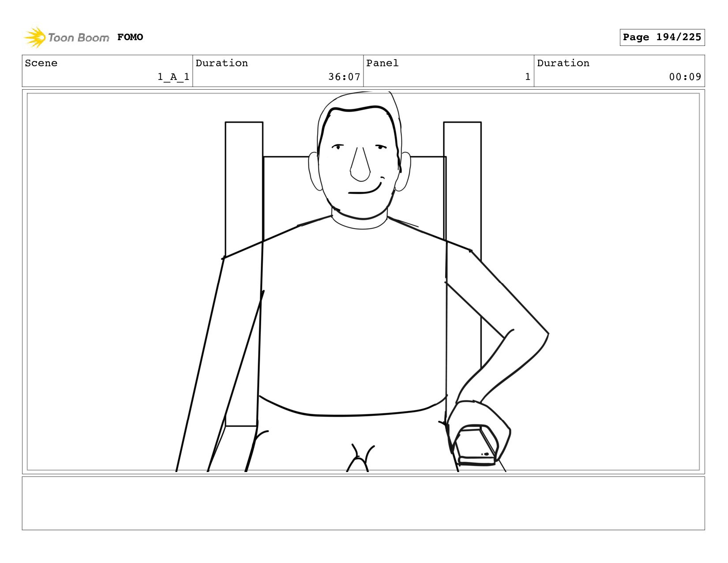Screen dimensions: 728x563
Task: Click the panel duration value 00:09
Action: point(685,77)
